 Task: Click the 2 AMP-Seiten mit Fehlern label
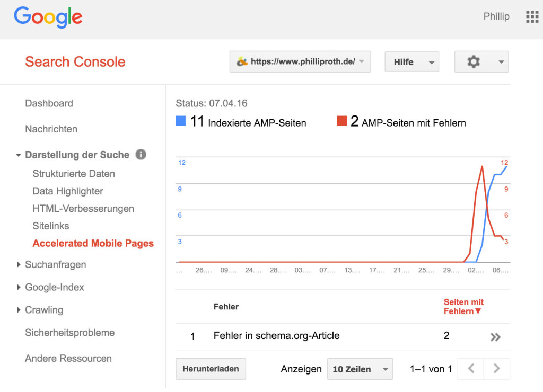pyautogui.click(x=408, y=121)
